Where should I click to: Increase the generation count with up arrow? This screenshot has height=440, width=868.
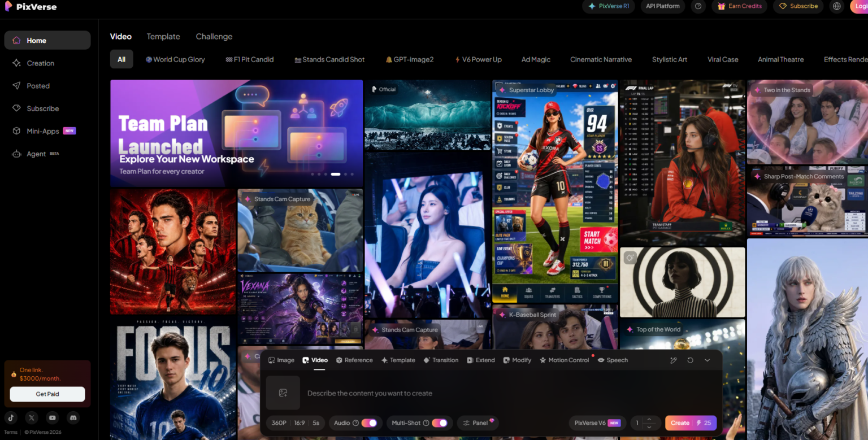click(x=649, y=420)
